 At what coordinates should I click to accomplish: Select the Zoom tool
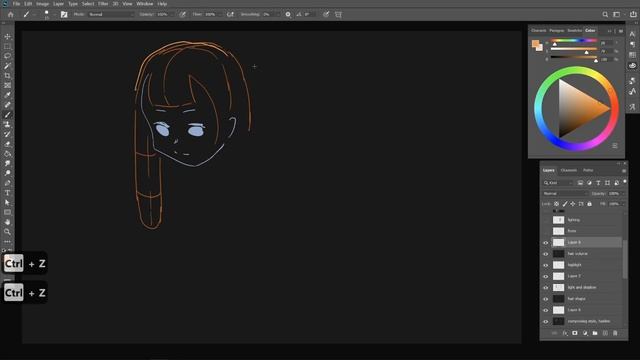7,232
